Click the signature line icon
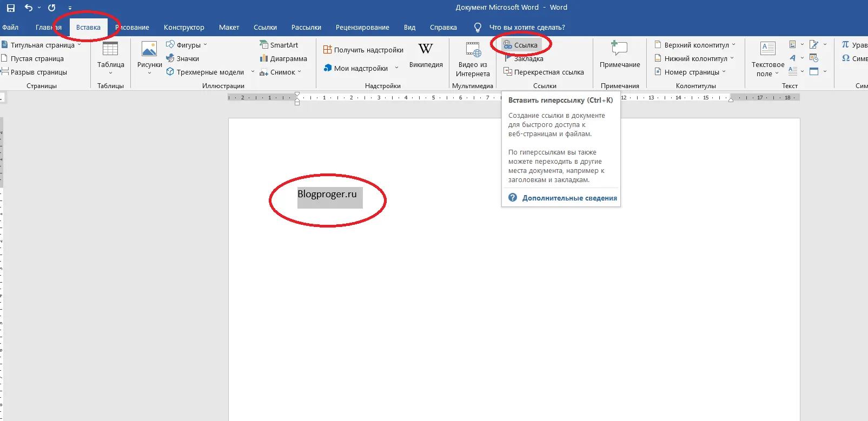The width and height of the screenshot is (868, 421). [x=814, y=44]
